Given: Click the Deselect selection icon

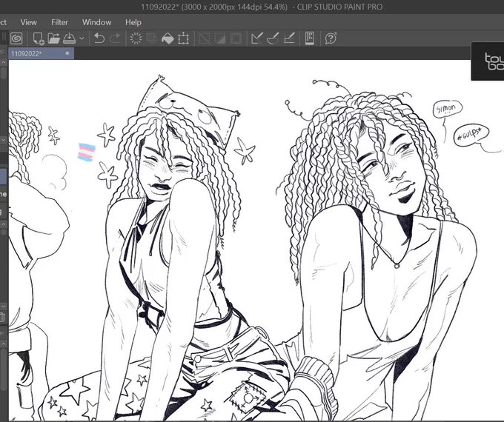Looking at the screenshot, I should click(205, 38).
